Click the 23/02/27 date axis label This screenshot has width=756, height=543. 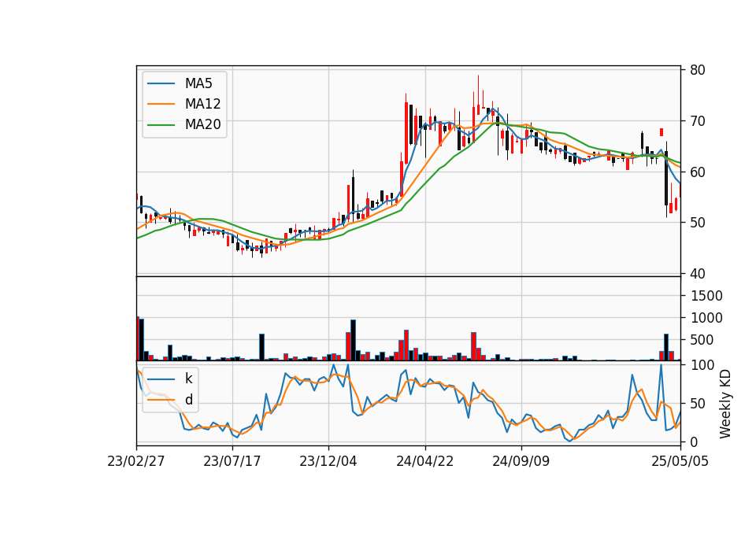point(136,462)
